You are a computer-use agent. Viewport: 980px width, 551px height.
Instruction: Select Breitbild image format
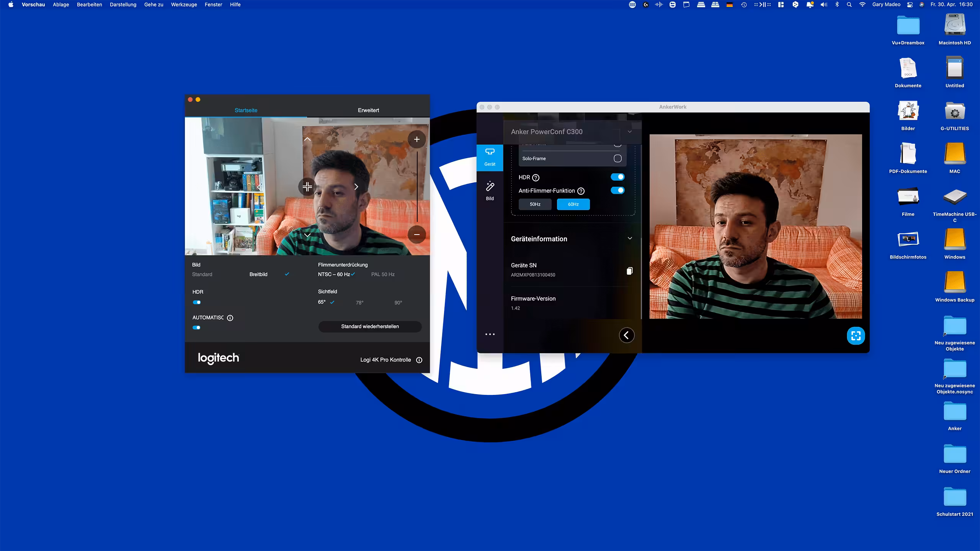[x=258, y=274]
